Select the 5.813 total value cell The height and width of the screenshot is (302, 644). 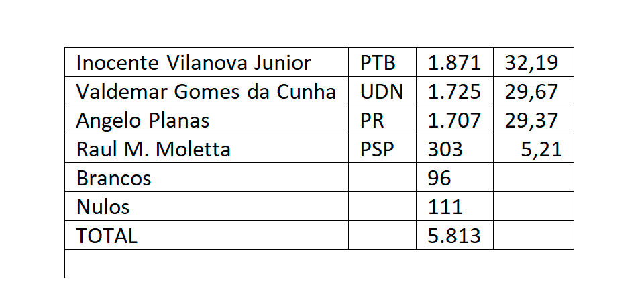point(455,235)
